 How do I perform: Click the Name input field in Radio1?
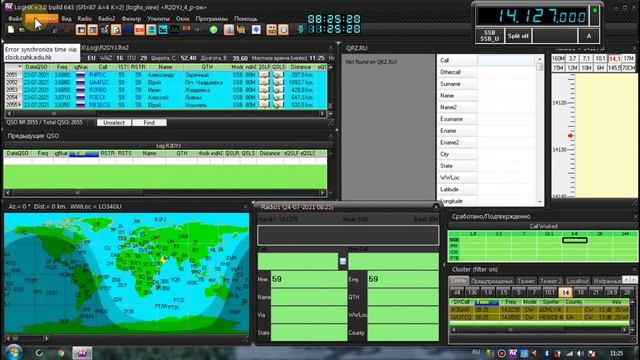pyautogui.click(x=309, y=297)
